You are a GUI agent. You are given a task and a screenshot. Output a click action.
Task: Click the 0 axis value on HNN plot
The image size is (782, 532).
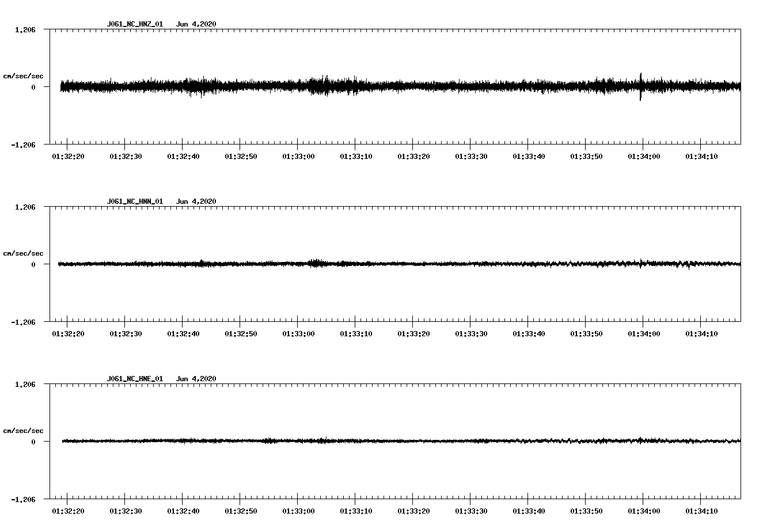33,264
